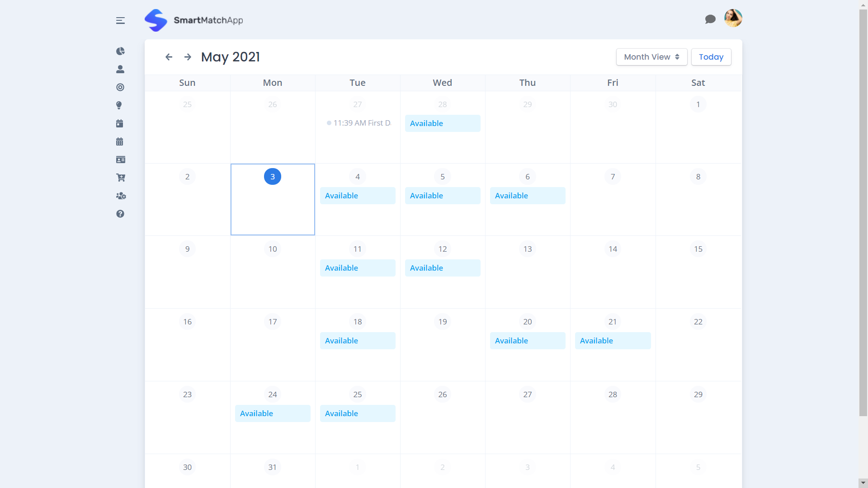This screenshot has height=488, width=868.
Task: Click the Available slot on May 5
Action: tap(442, 195)
